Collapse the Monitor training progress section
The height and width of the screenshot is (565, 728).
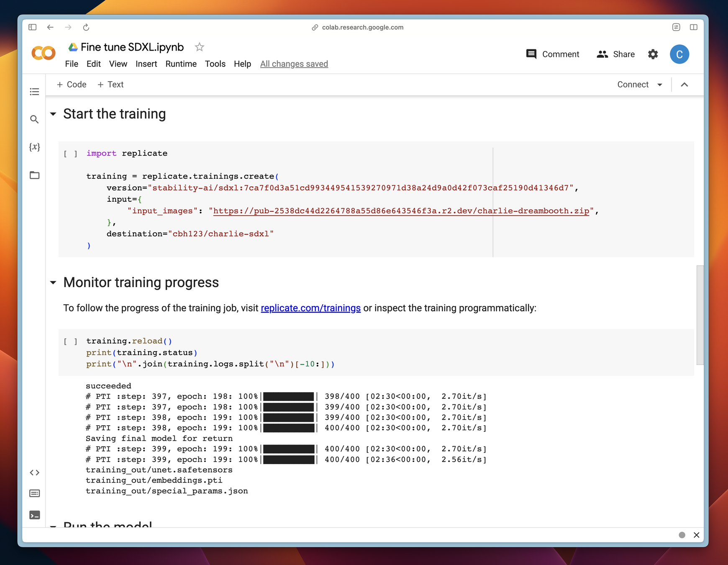coord(53,282)
